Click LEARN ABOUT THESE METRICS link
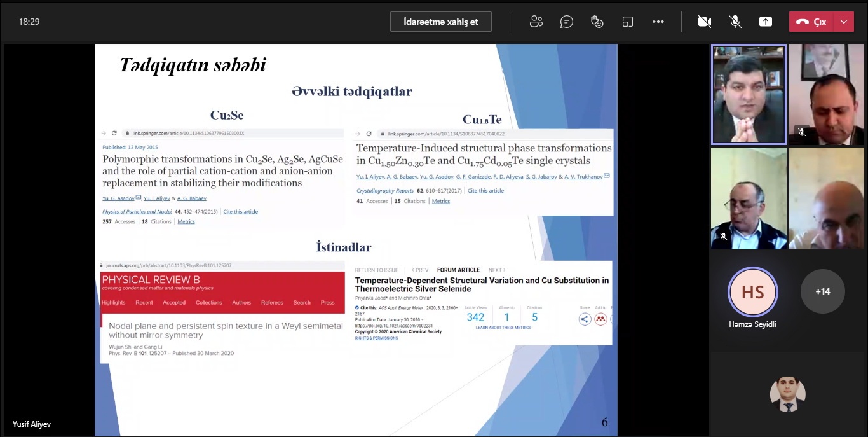 pos(503,328)
